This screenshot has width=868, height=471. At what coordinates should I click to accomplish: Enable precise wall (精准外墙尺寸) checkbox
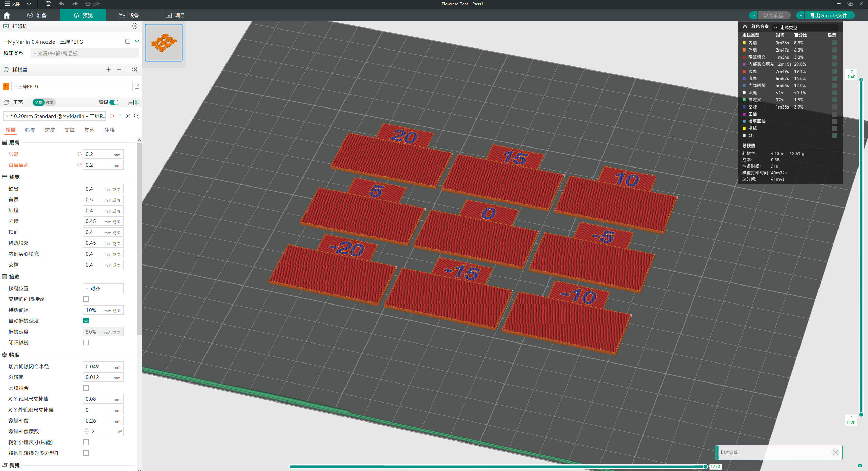[86, 442]
